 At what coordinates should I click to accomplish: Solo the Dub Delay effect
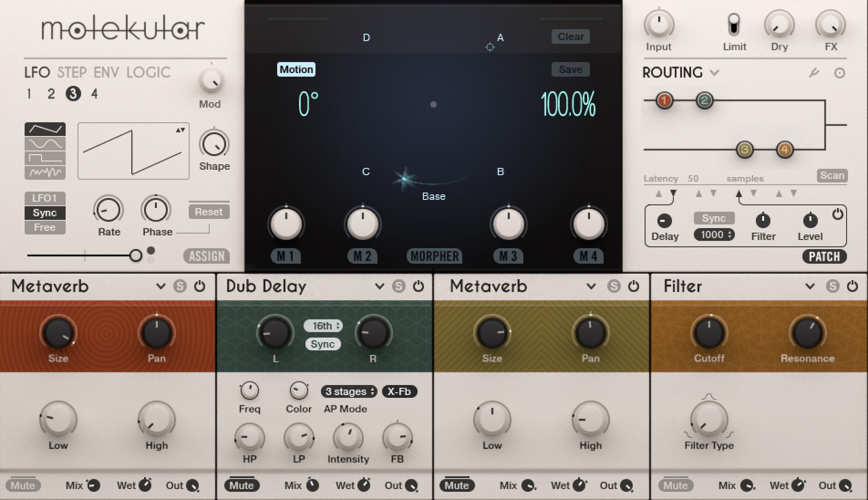(x=399, y=286)
